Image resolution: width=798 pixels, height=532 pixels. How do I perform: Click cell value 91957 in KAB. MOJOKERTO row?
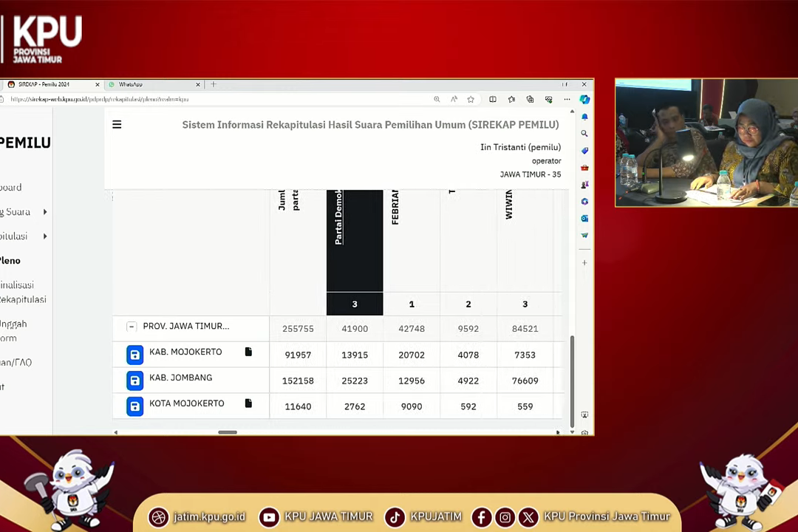click(299, 355)
